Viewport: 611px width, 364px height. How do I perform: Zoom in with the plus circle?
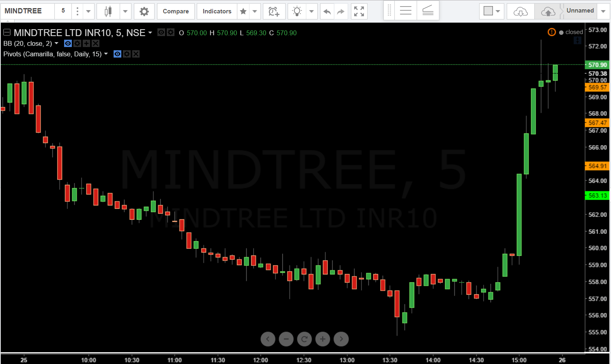(323, 339)
